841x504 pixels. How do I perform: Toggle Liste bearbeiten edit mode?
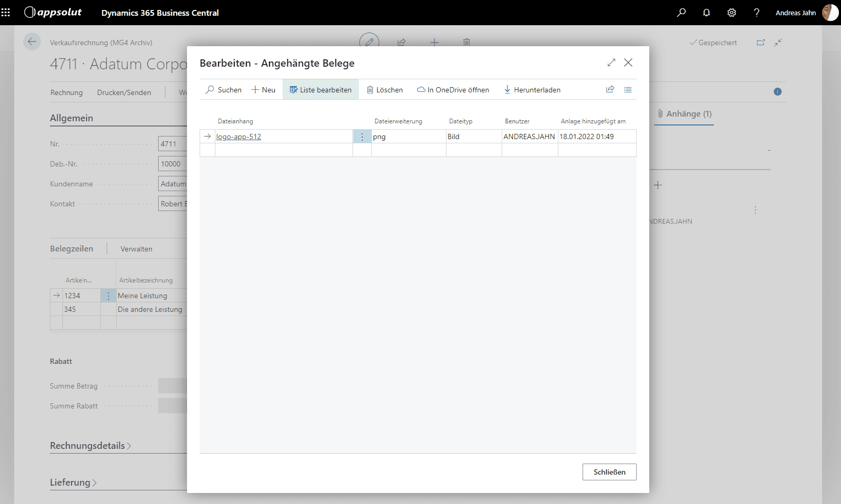pos(320,90)
